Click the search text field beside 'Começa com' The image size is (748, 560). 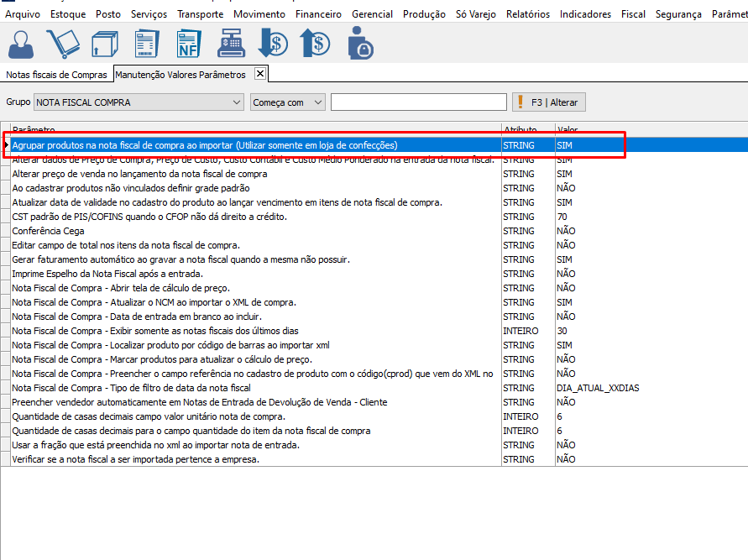418,102
